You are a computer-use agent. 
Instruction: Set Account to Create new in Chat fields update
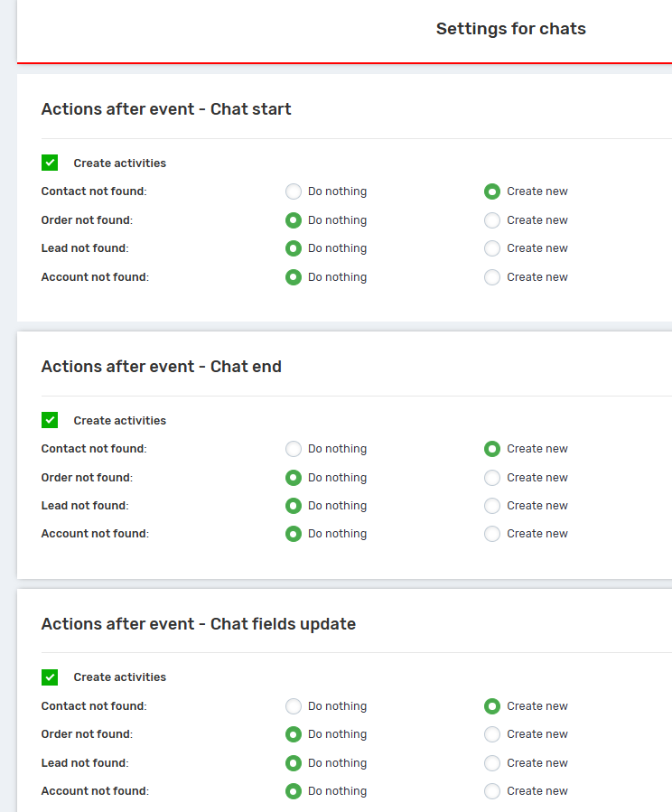tap(492, 791)
